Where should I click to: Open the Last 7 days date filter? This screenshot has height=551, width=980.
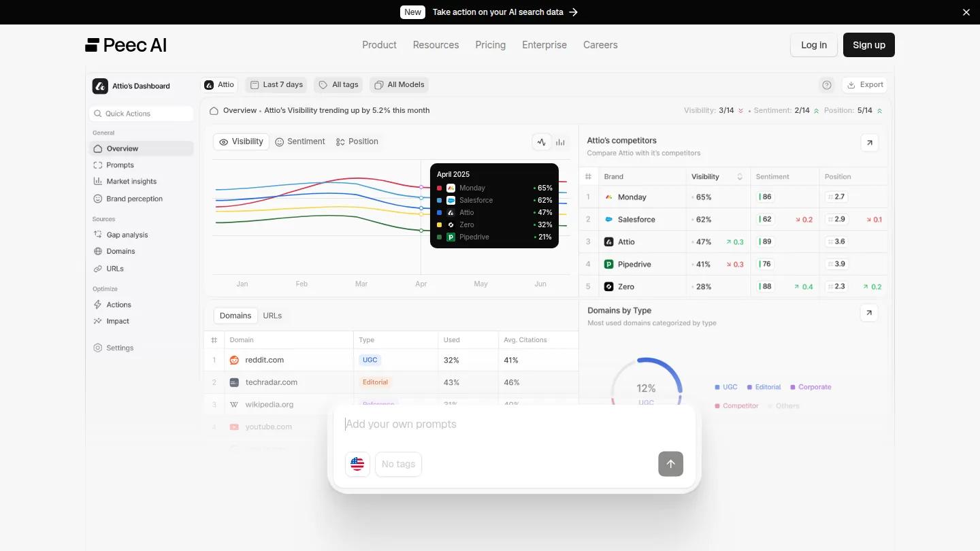coord(276,85)
